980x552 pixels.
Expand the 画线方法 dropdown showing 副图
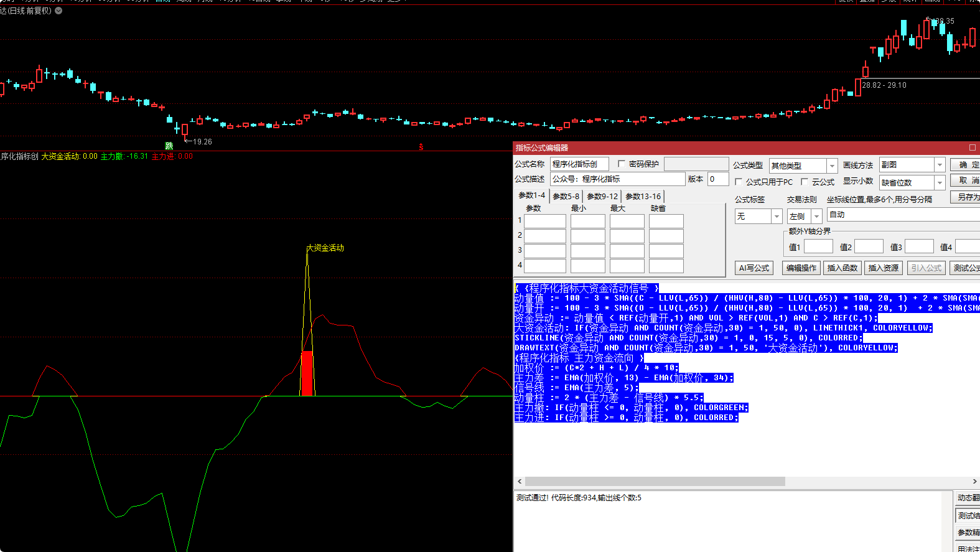pos(940,165)
